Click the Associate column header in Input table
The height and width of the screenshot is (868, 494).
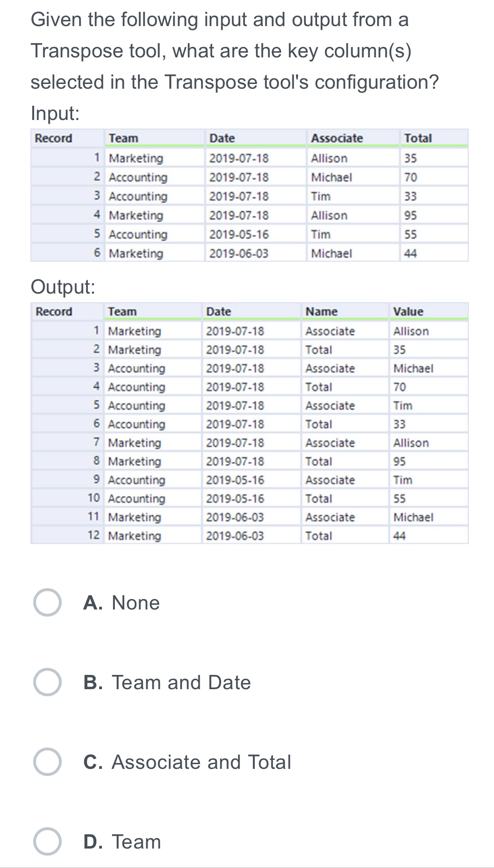tap(337, 139)
